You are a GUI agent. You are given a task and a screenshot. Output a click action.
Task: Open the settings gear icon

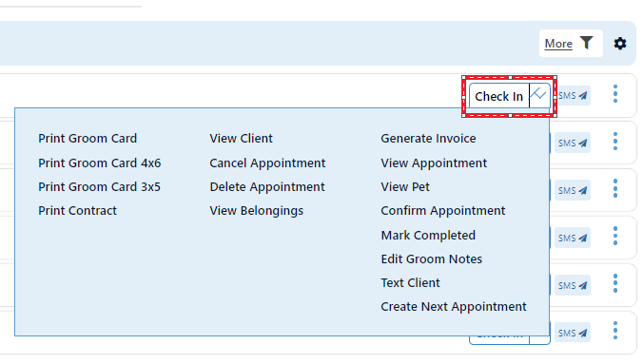coord(619,44)
